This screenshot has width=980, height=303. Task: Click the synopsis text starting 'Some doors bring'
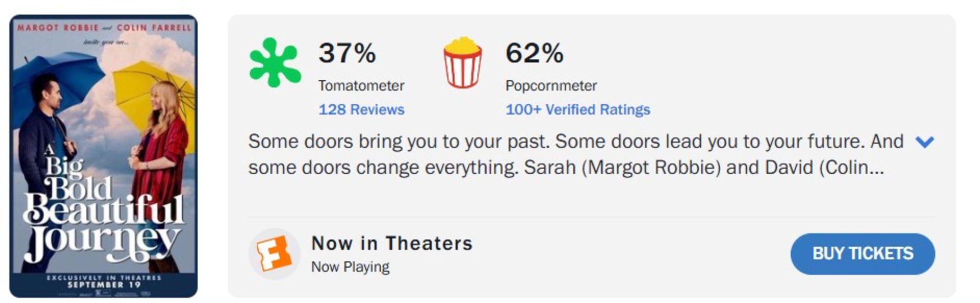click(x=576, y=154)
